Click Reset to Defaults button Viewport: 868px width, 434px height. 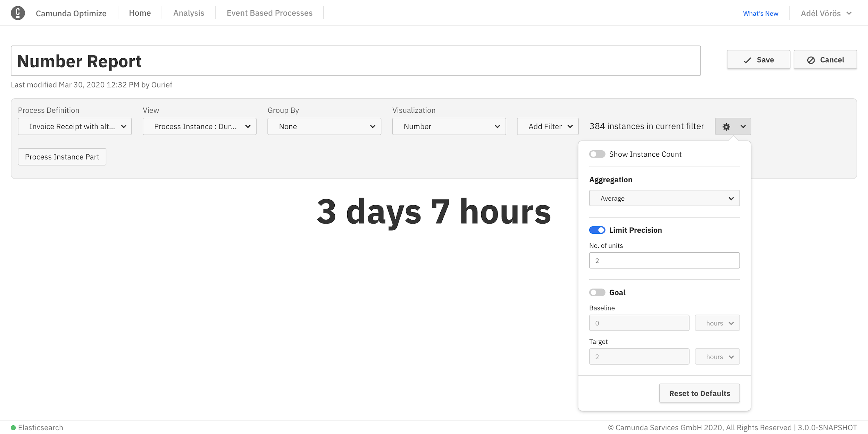coord(699,393)
